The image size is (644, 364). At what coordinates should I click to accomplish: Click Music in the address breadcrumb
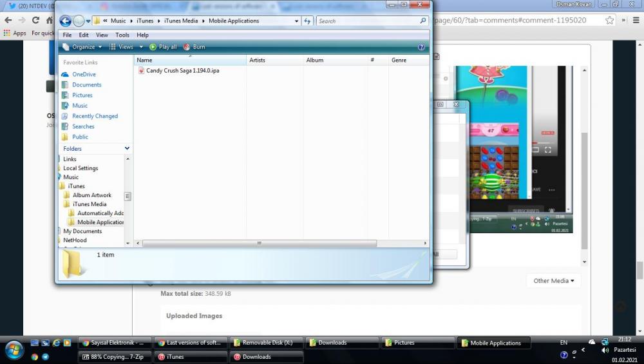(x=118, y=21)
